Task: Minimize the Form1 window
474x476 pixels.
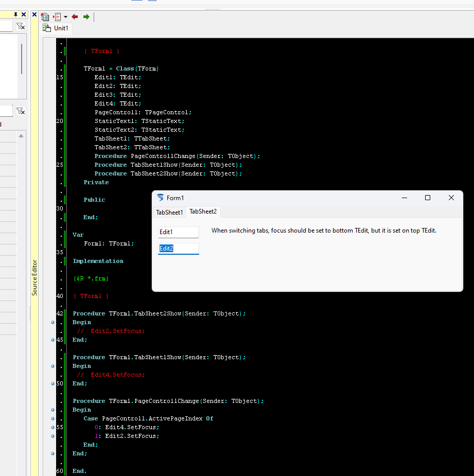Action: pyautogui.click(x=405, y=198)
